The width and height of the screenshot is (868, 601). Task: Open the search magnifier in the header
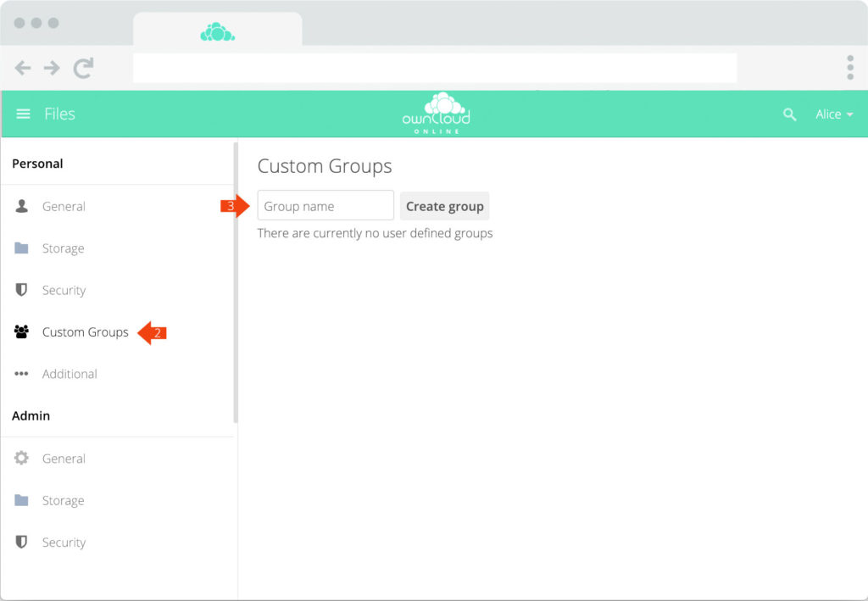[x=789, y=114]
